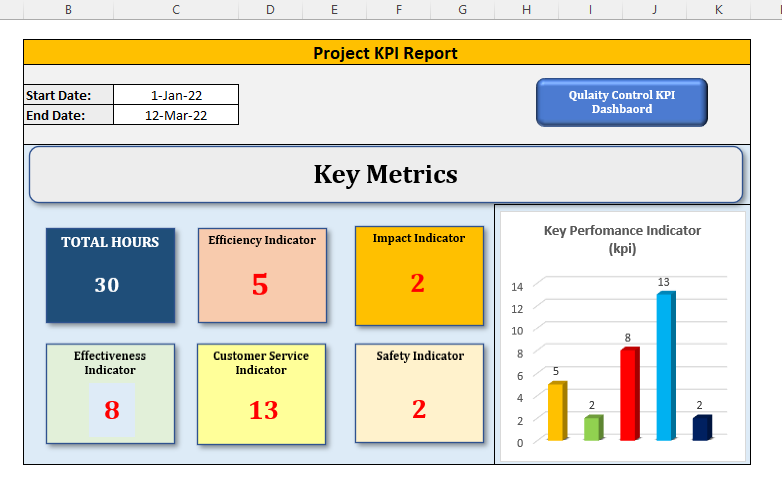
Task: Click the Total Hours tile
Action: [110, 274]
